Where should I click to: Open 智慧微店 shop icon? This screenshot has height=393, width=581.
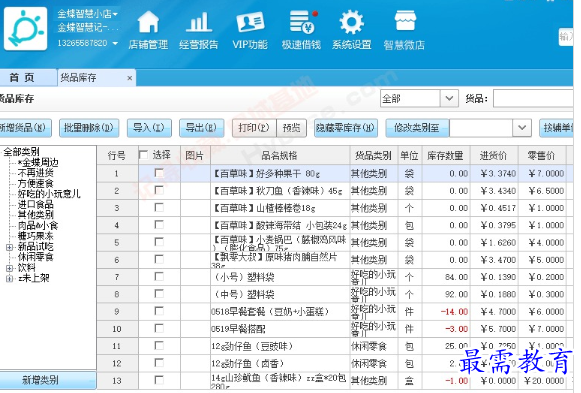tap(405, 21)
